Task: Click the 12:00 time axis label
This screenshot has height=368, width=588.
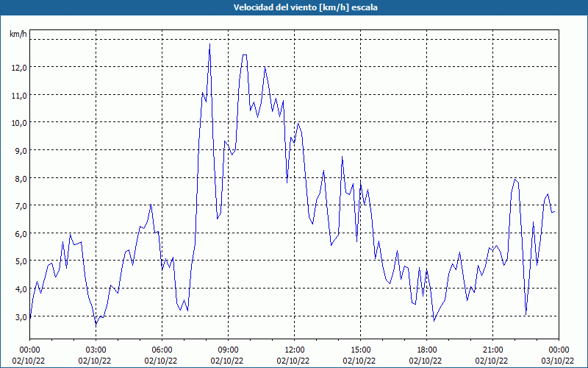Action: [x=295, y=350]
